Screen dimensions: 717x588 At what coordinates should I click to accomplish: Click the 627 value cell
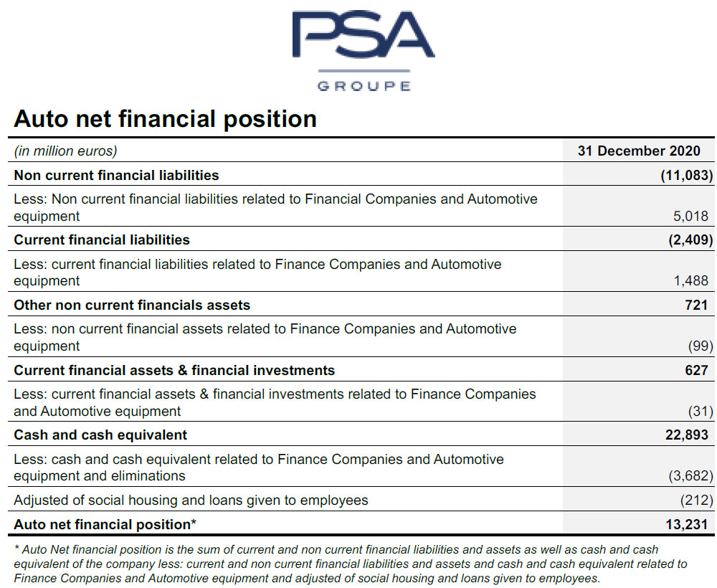coord(696,370)
